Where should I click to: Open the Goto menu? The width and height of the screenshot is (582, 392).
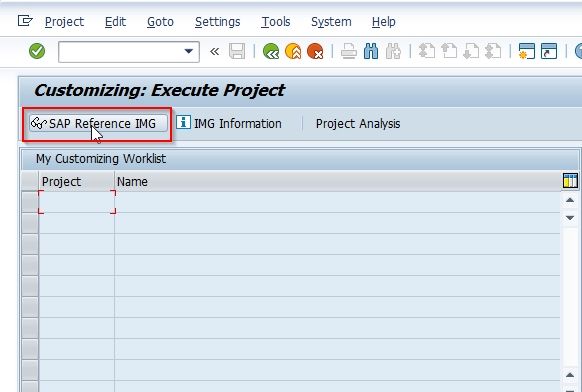(x=160, y=22)
